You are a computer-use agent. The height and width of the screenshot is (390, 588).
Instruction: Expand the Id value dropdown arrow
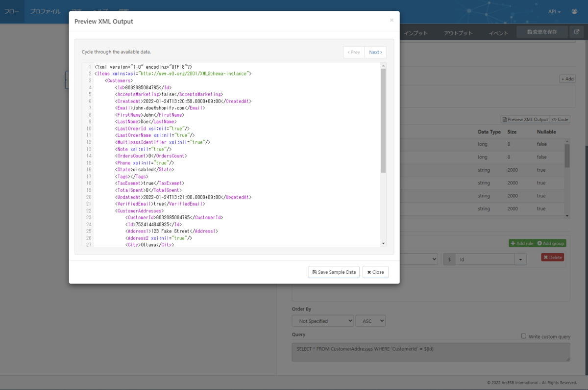coord(520,259)
